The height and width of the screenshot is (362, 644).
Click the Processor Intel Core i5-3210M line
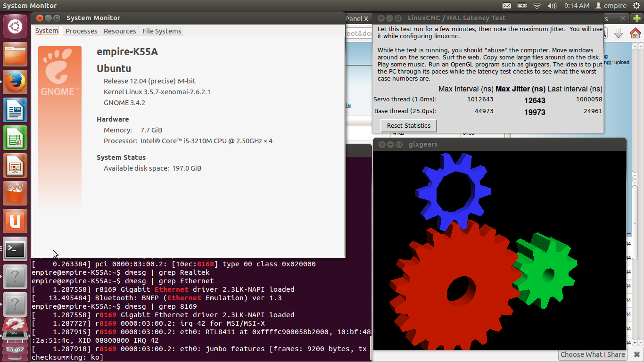click(x=188, y=141)
